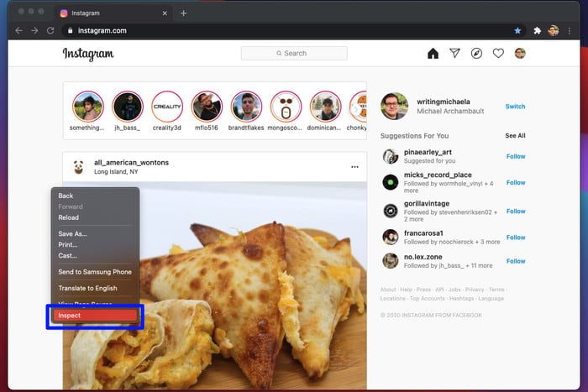Screen dimensions: 588x392
Task: View brandtflakes story
Action: pos(246,107)
